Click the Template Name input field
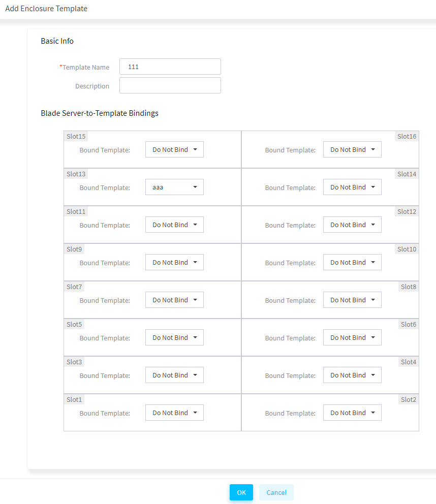The height and width of the screenshot is (504, 436). 170,67
